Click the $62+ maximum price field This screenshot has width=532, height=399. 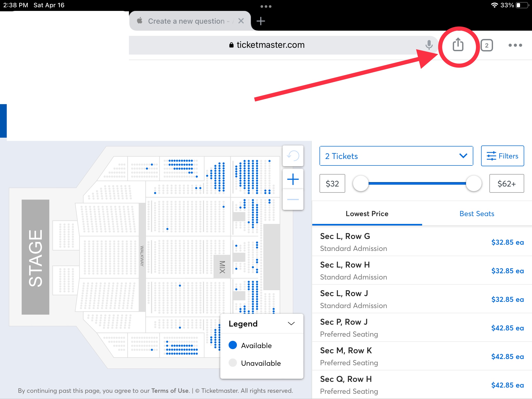pyautogui.click(x=506, y=183)
